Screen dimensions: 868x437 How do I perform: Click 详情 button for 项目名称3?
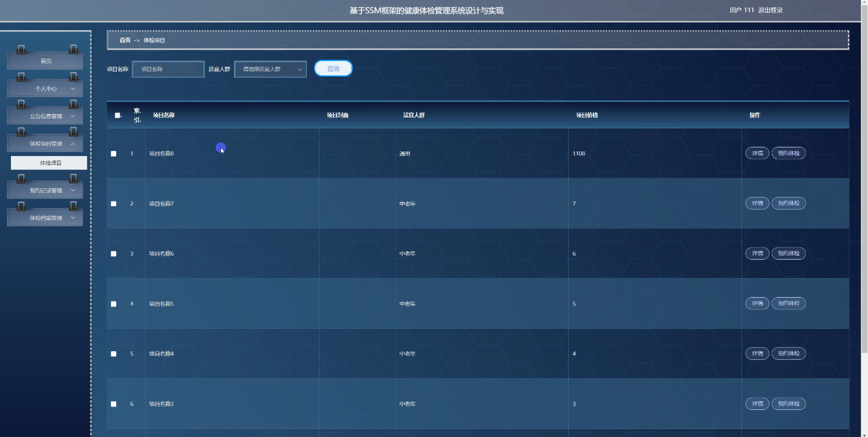point(757,404)
